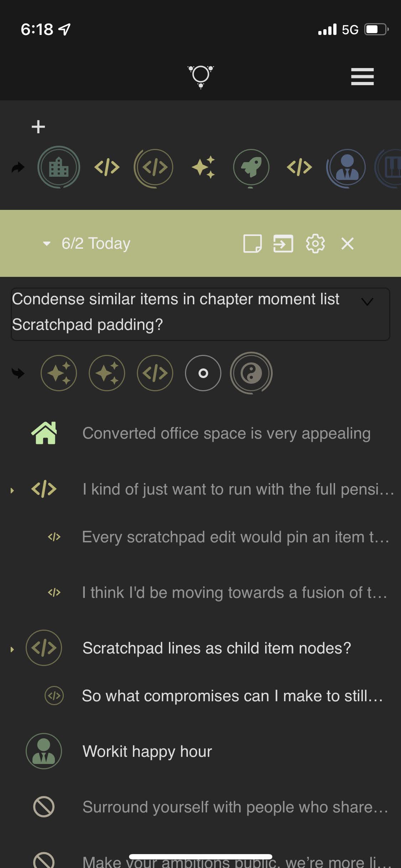Open settings gear for 6/2 Today
Image resolution: width=401 pixels, height=868 pixels.
pos(315,244)
